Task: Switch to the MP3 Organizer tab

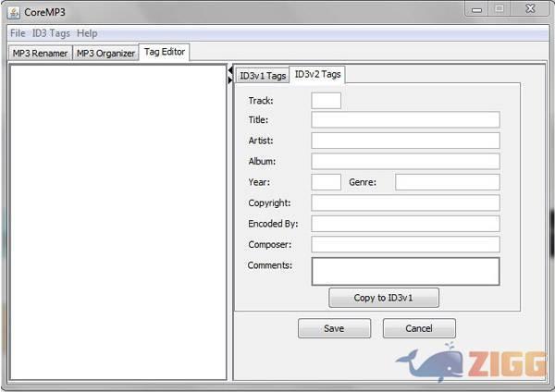Action: (105, 53)
